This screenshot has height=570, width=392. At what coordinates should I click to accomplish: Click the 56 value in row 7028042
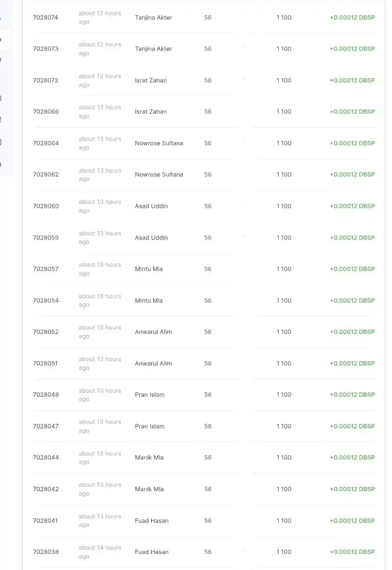[x=208, y=489]
